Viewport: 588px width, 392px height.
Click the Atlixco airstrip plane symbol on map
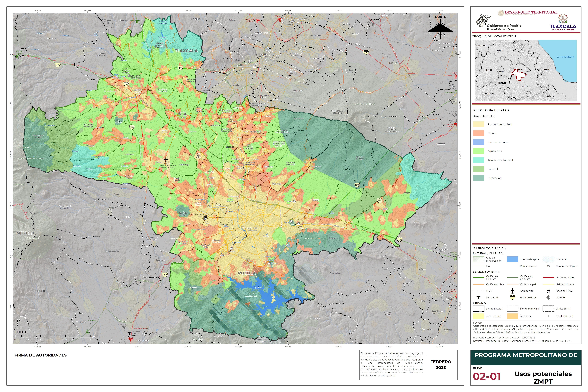coord(129,333)
